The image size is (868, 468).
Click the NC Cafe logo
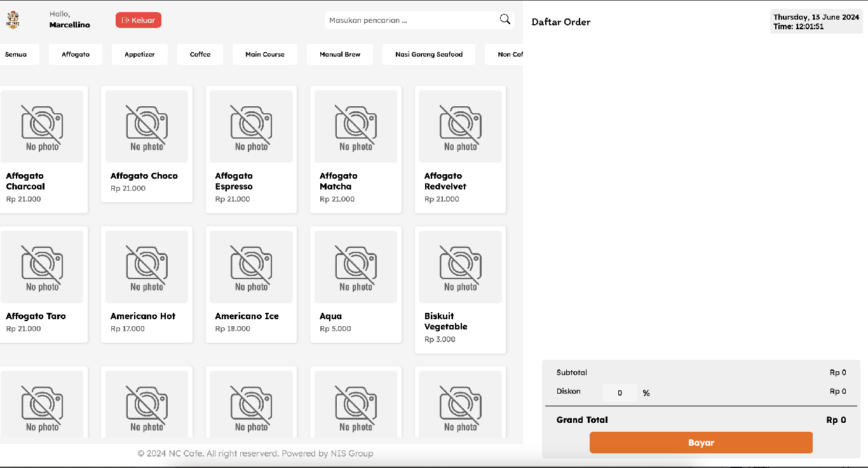click(13, 20)
